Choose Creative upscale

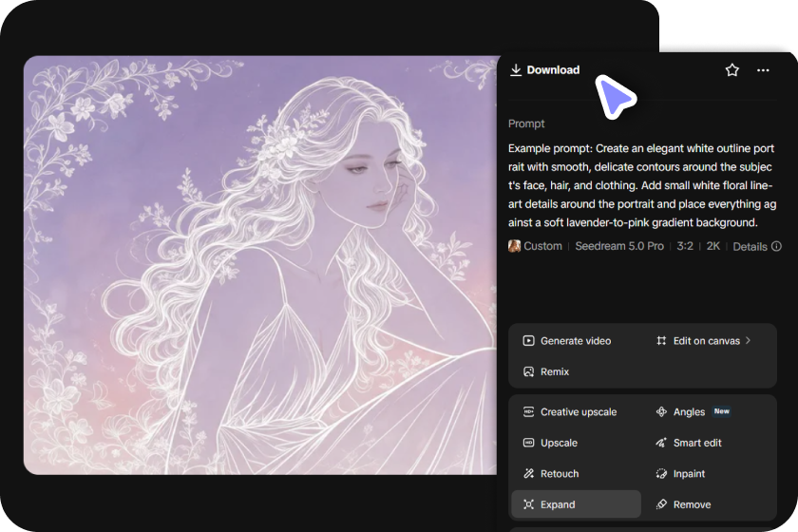click(570, 412)
